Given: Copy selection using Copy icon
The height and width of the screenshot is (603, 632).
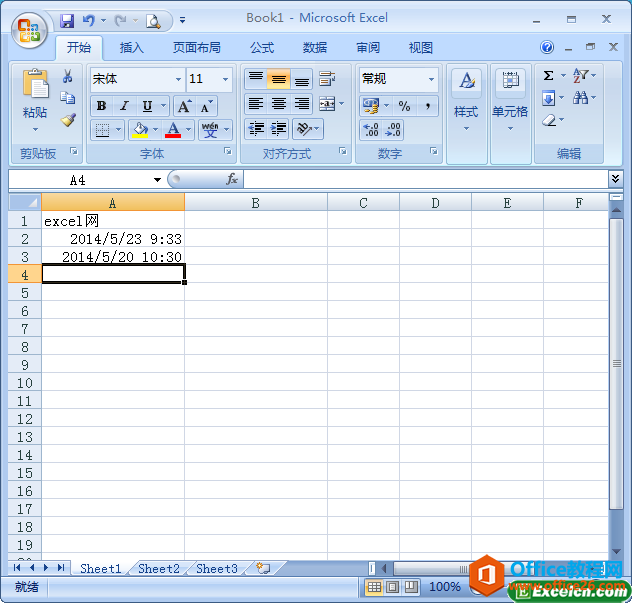Looking at the screenshot, I should [x=67, y=98].
